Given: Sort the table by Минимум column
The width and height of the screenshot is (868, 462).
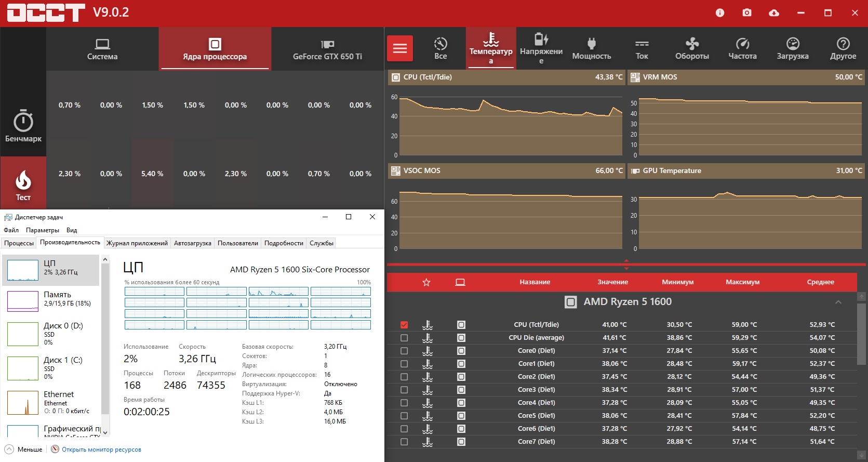Looking at the screenshot, I should tap(678, 282).
